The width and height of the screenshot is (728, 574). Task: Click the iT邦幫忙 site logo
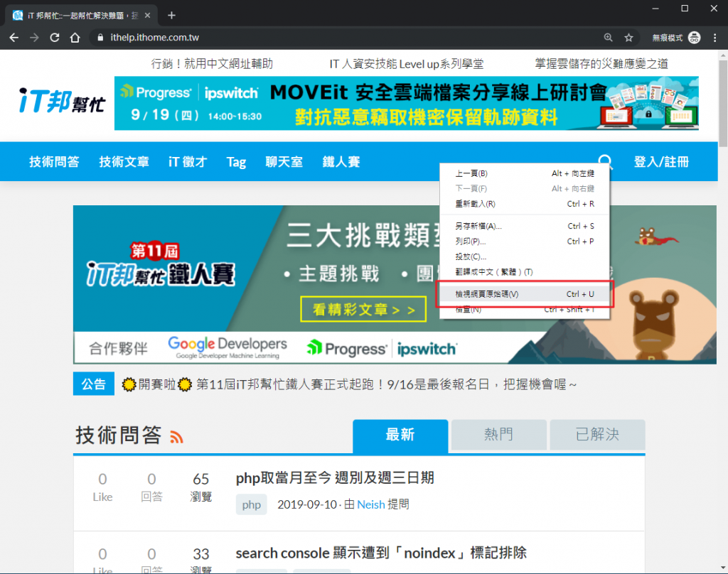[63, 100]
